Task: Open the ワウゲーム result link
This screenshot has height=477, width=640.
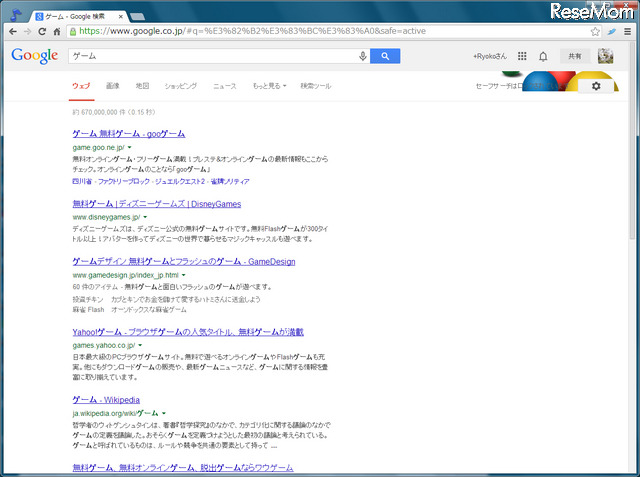Action: tap(183, 468)
